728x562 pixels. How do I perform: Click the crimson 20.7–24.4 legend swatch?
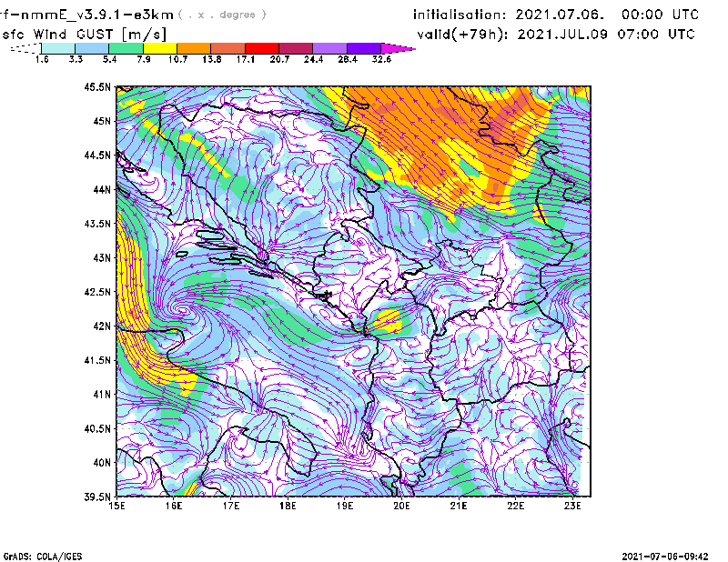[296, 48]
